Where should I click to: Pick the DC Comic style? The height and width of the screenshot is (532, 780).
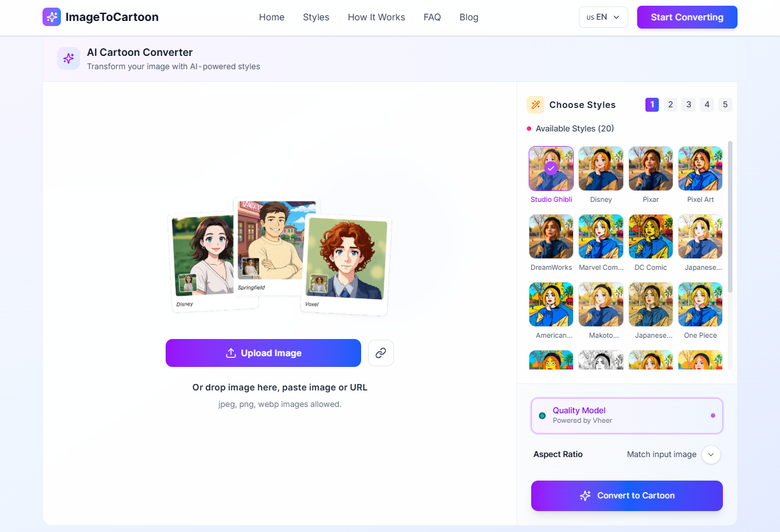[x=651, y=237]
